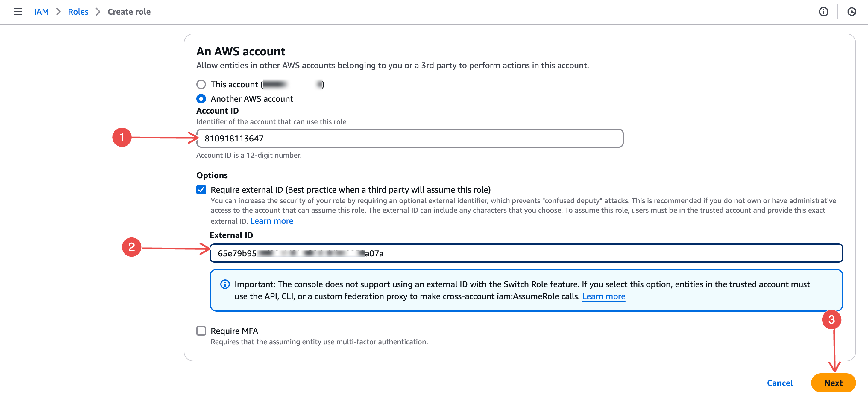Open the help info panel icon
The width and height of the screenshot is (868, 405).
(x=823, y=12)
